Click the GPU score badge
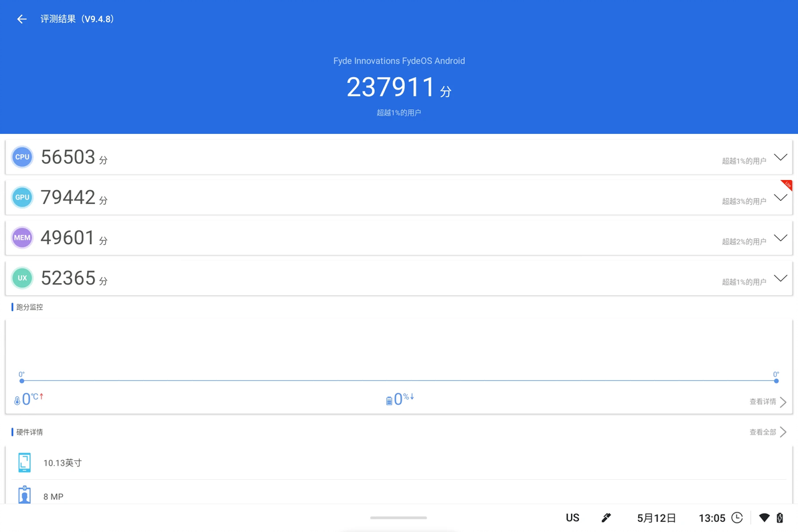 22,197
